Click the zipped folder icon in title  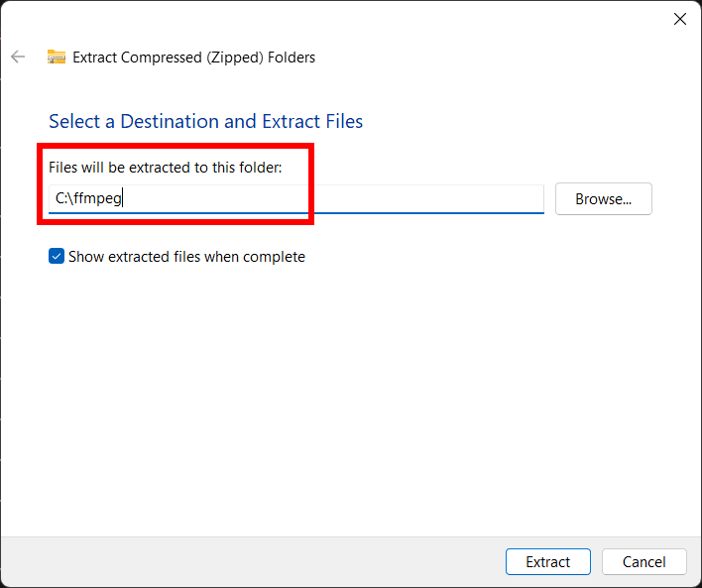point(57,58)
